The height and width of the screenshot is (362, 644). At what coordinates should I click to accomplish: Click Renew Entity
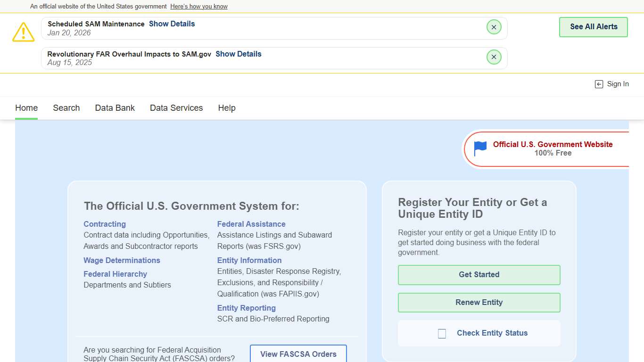tap(479, 302)
